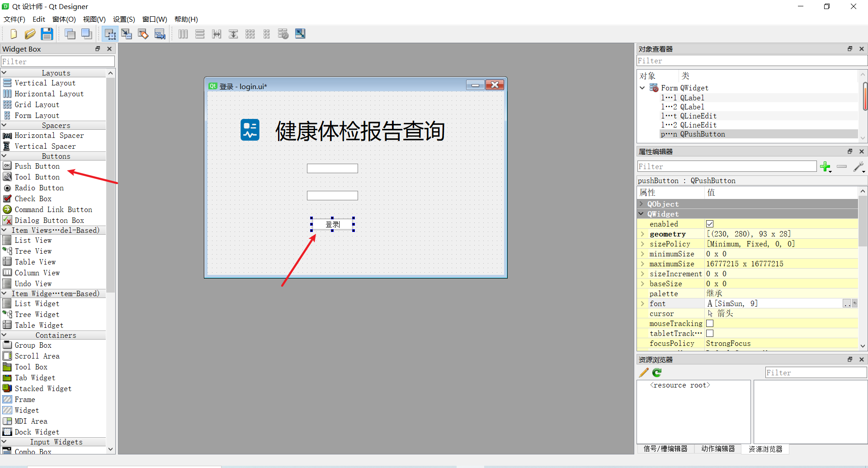
Task: Save the form with floppy disk icon
Action: 47,34
